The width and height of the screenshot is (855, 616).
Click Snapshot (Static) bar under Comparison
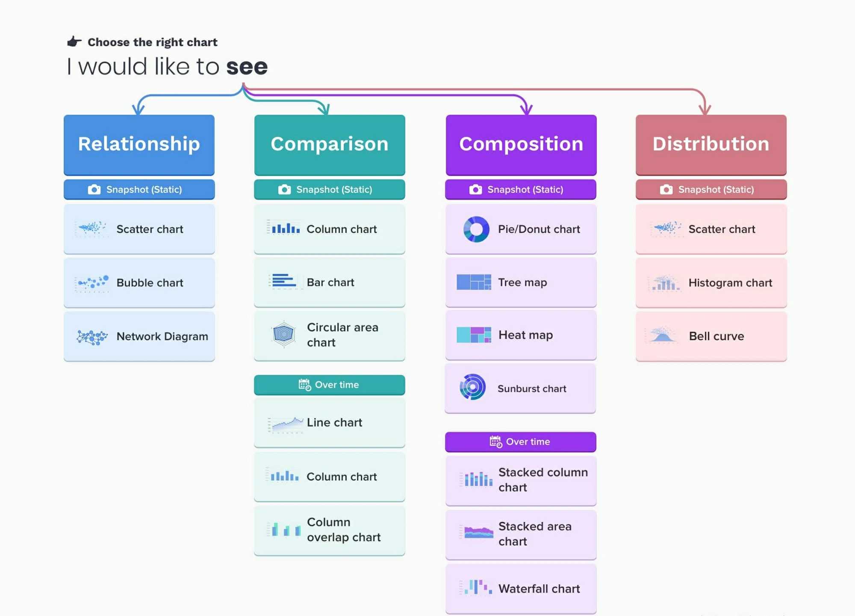pos(329,189)
